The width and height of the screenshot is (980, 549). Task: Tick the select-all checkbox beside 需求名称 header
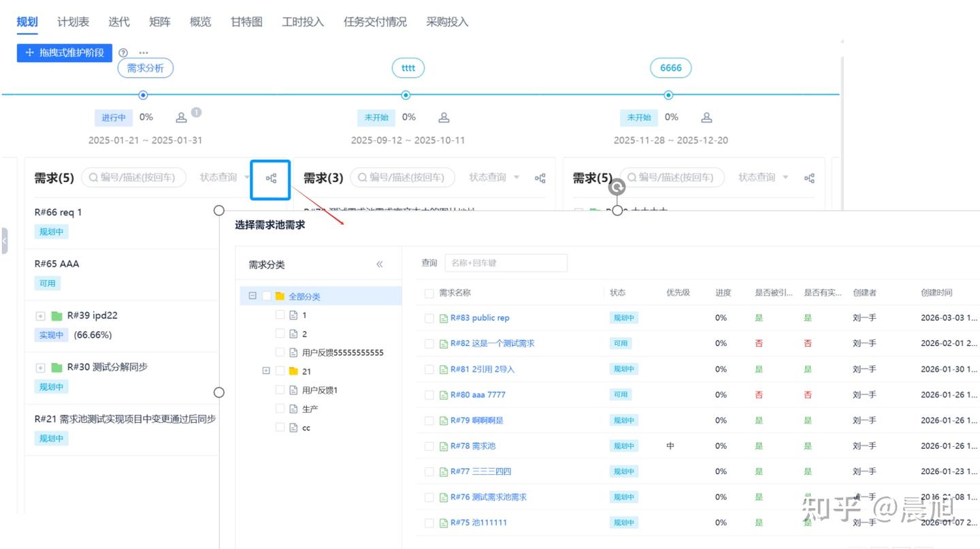pos(429,293)
